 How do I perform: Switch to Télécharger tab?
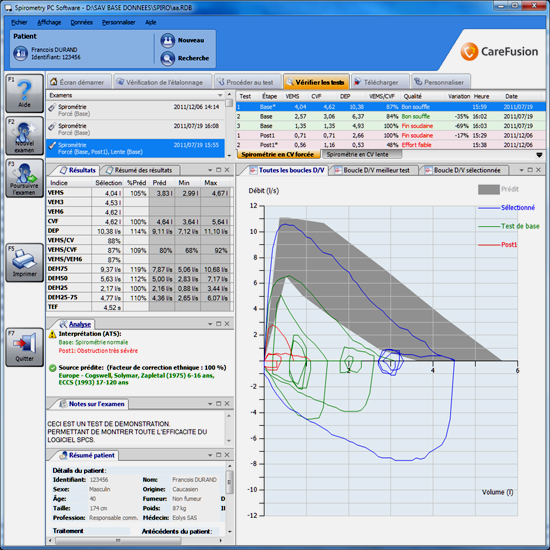click(x=380, y=82)
